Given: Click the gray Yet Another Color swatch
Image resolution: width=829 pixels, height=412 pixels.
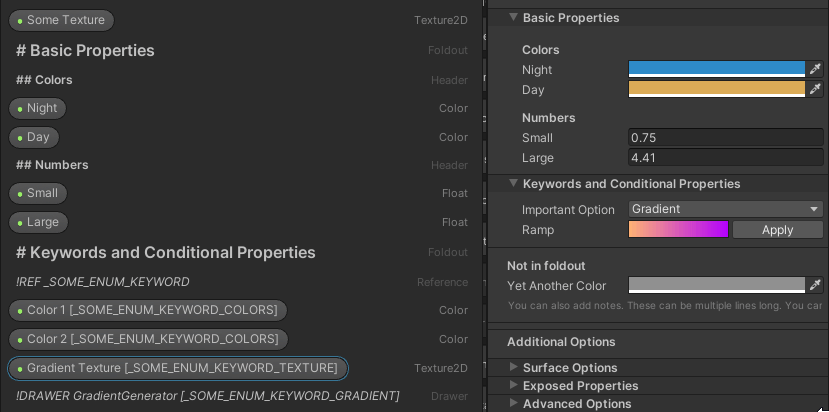Looking at the screenshot, I should click(x=716, y=285).
